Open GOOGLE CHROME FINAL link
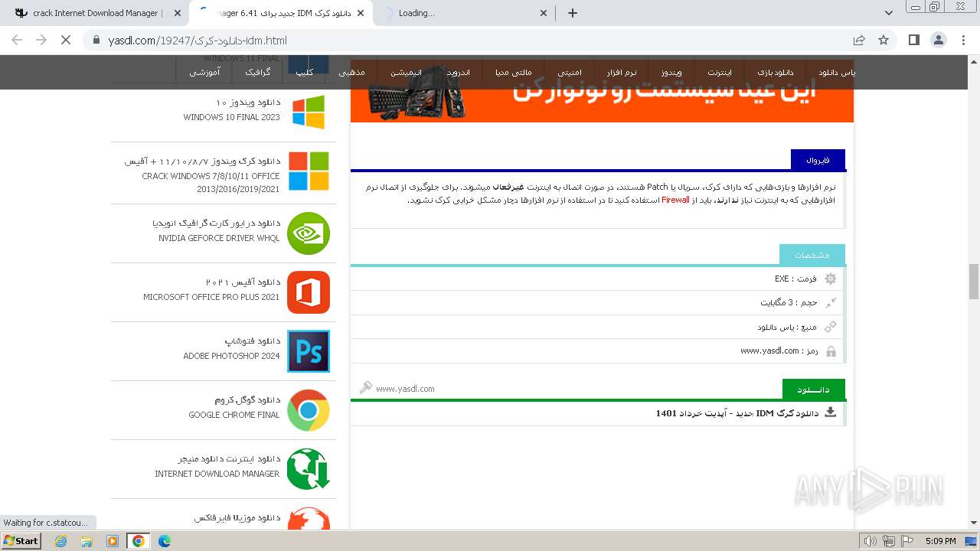Viewport: 980px width, 551px height. (234, 415)
